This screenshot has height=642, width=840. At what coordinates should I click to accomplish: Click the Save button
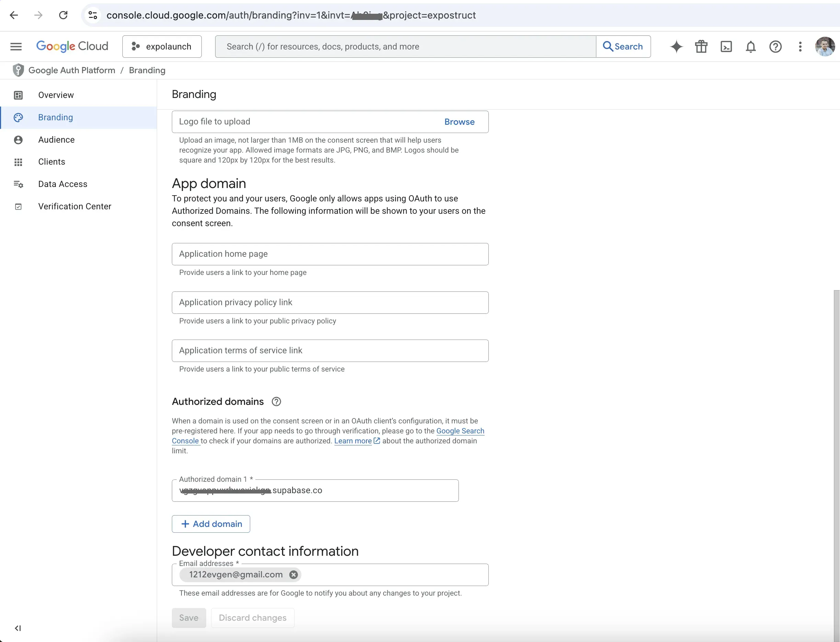pyautogui.click(x=189, y=618)
